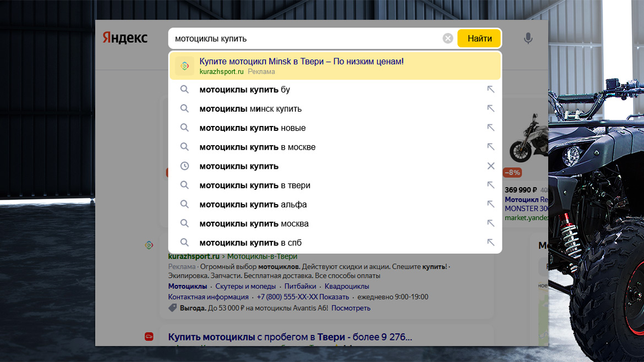Open the ad "Купите мотоцикл Minsk в Твери"
This screenshot has width=644, height=362.
point(301,62)
